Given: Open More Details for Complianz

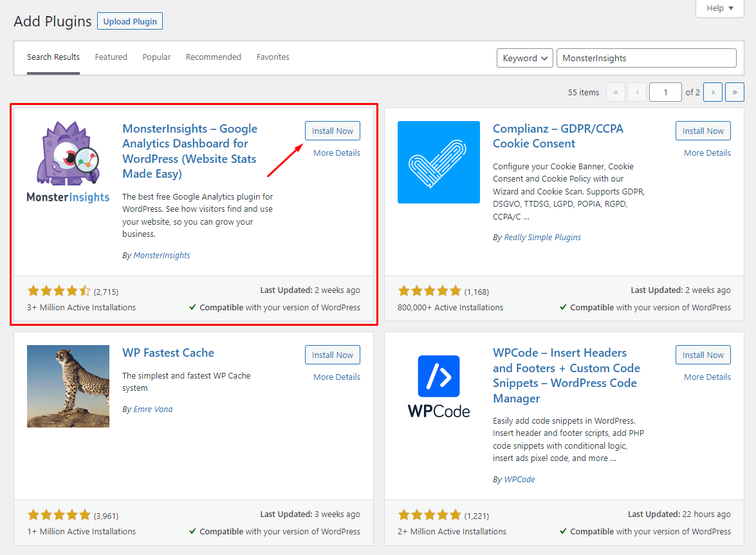Looking at the screenshot, I should (x=707, y=153).
